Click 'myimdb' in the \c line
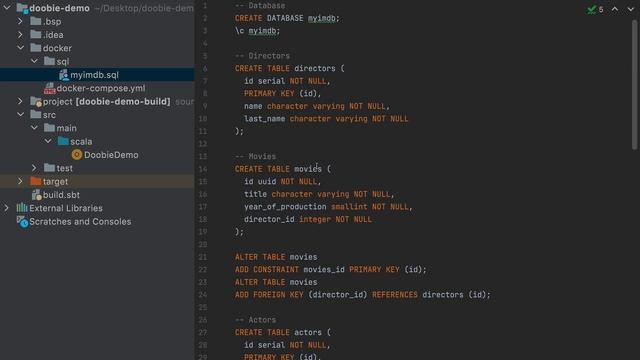The height and width of the screenshot is (360, 640). click(262, 31)
